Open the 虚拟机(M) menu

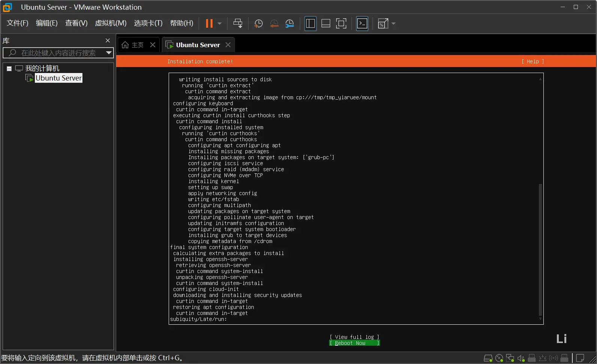(111, 23)
